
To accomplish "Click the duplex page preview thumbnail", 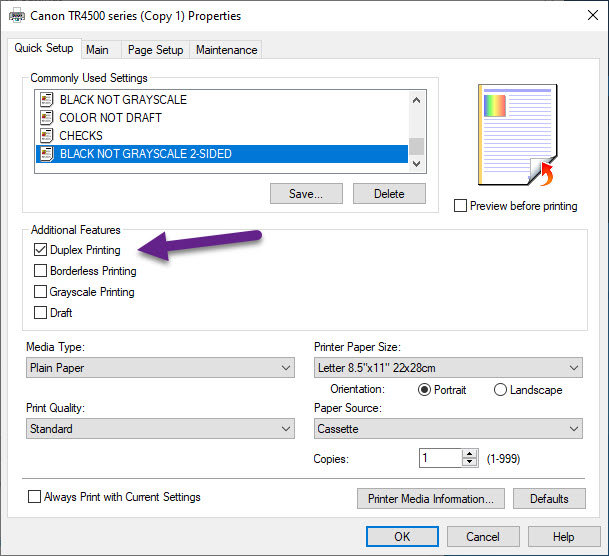I will click(518, 135).
